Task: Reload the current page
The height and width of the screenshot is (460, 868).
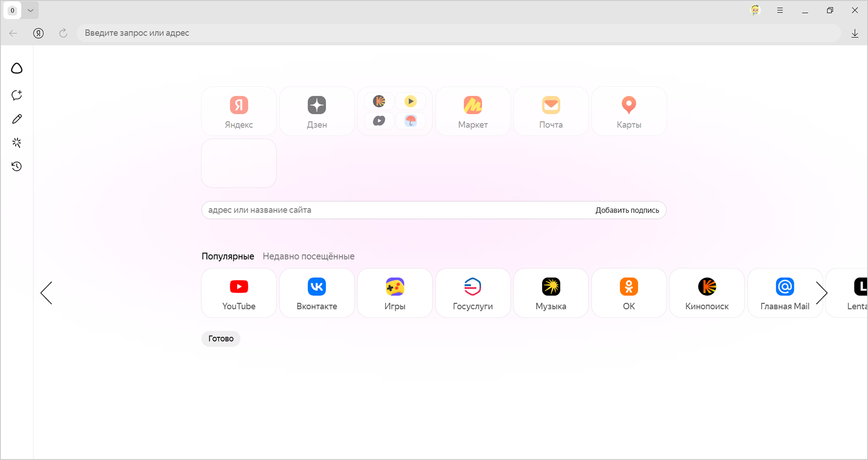Action: point(63,33)
